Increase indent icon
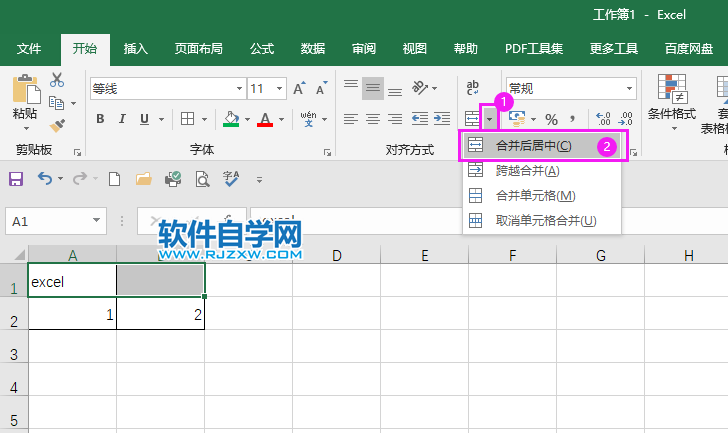 [x=442, y=119]
